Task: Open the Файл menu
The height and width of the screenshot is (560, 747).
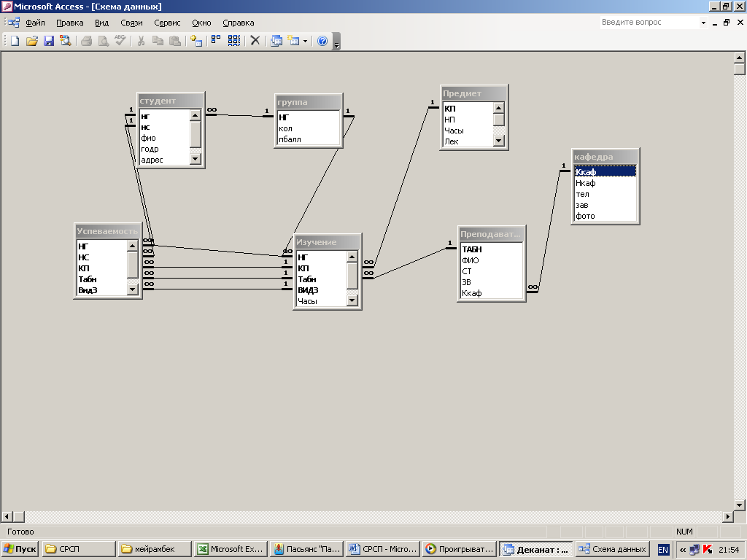Action: click(35, 23)
